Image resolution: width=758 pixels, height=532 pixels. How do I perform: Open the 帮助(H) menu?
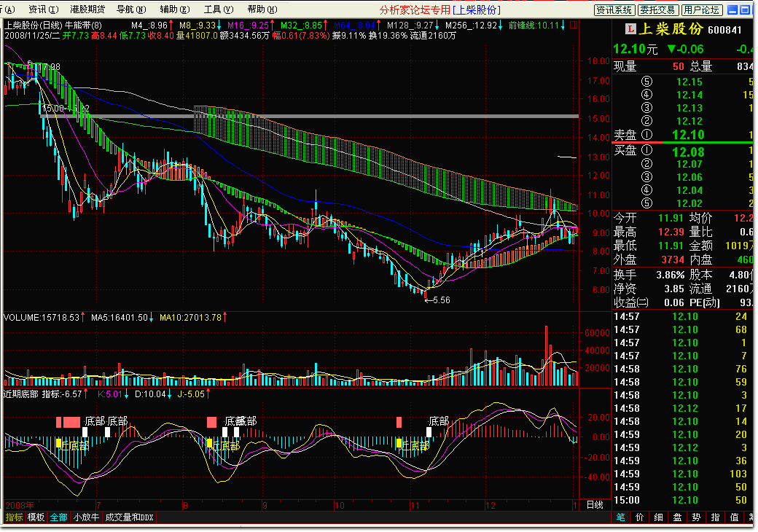pyautogui.click(x=262, y=9)
